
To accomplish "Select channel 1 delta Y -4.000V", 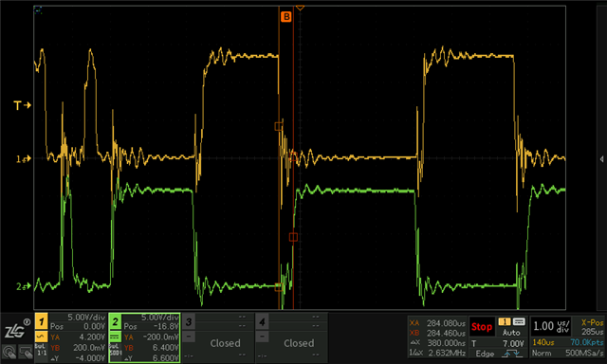I will click(x=90, y=357).
